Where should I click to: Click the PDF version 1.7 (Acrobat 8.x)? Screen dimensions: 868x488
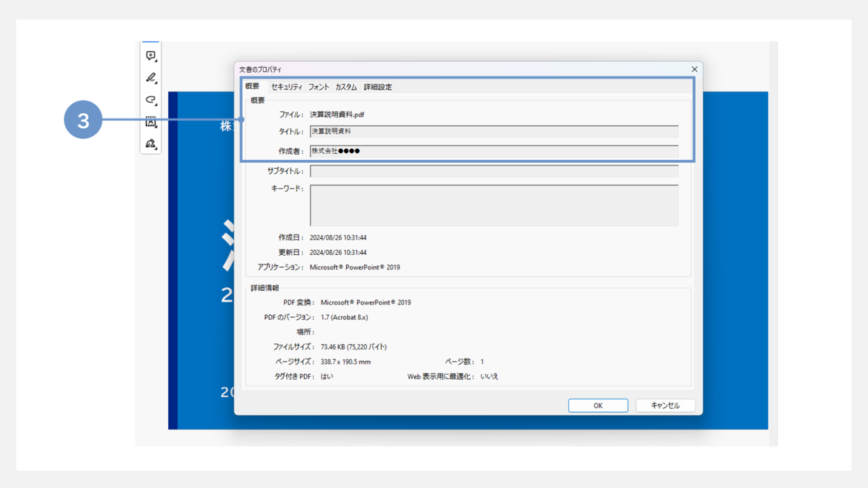(x=344, y=317)
